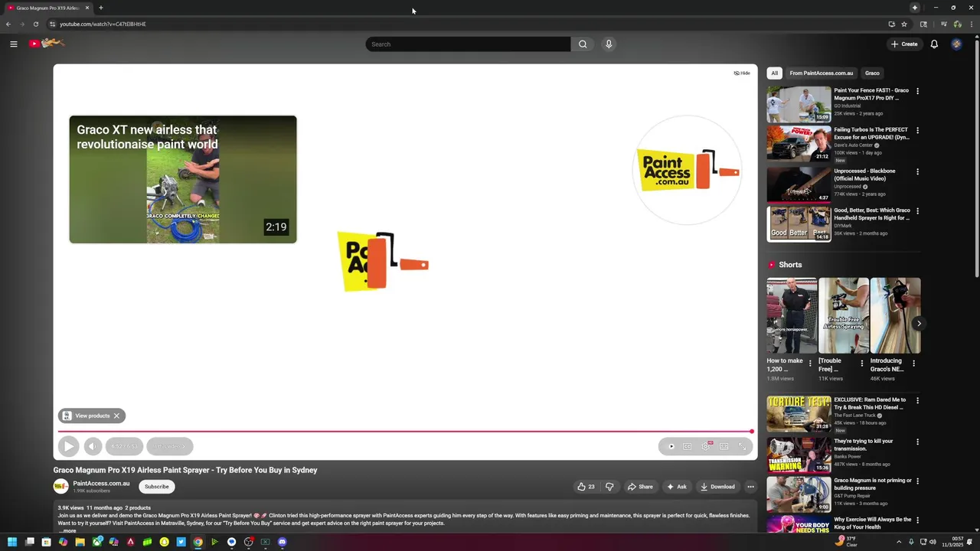Go back to the previous page
Viewport: 980px width, 551px height.
pos(8,24)
